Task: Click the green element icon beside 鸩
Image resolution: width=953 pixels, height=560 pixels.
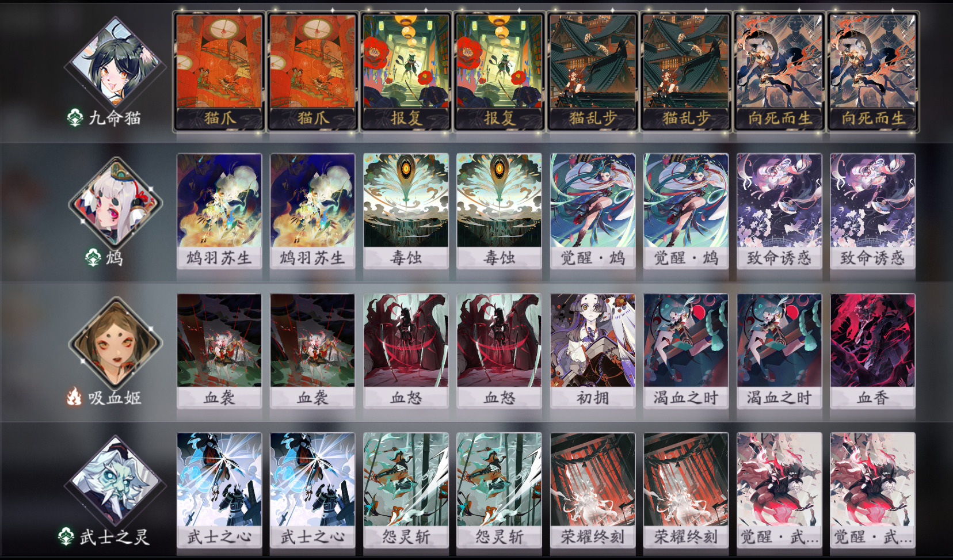Action: tap(93, 258)
